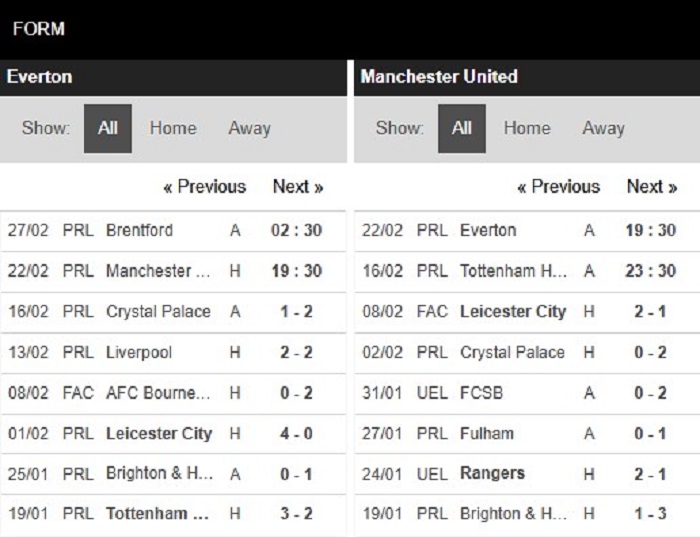Show Everton Away matches only
The height and width of the screenshot is (537, 700).
click(x=250, y=129)
